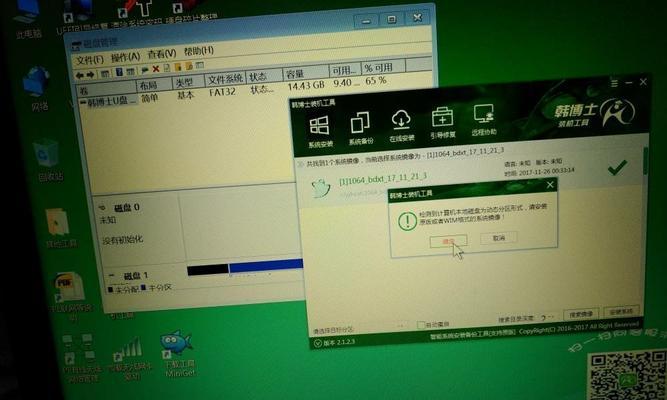667x400 pixels.
Task: Maximize the Disk Management window
Action: [391, 19]
